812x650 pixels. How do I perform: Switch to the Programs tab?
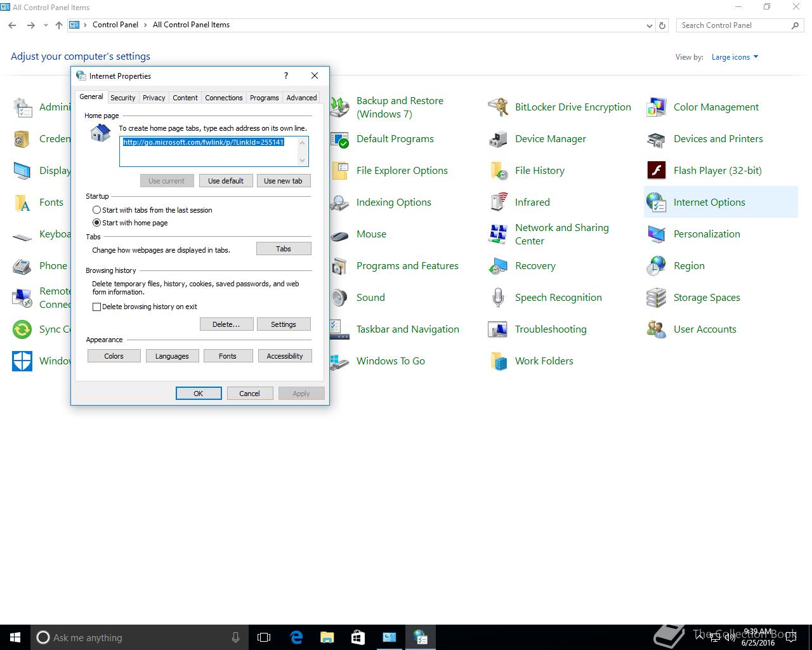coord(264,98)
